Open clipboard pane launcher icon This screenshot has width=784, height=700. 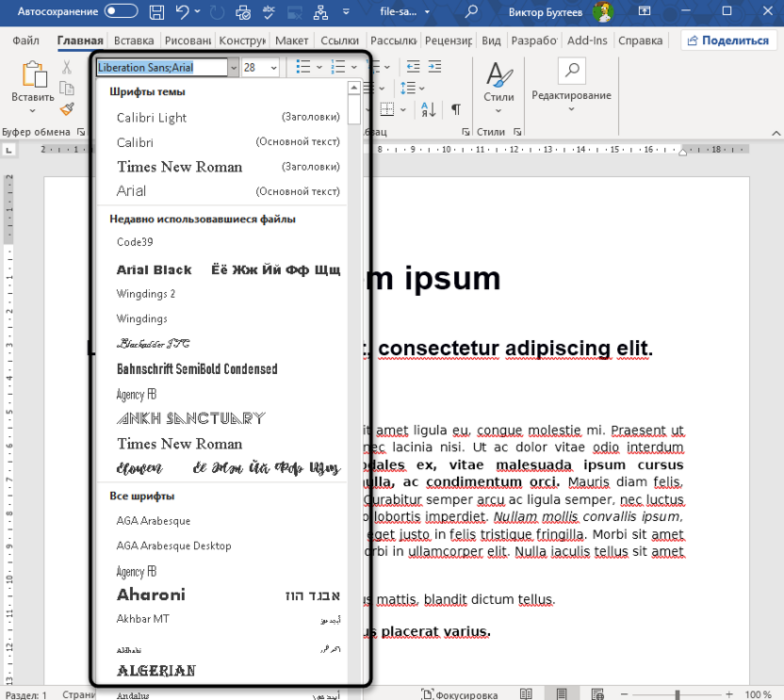[x=81, y=132]
